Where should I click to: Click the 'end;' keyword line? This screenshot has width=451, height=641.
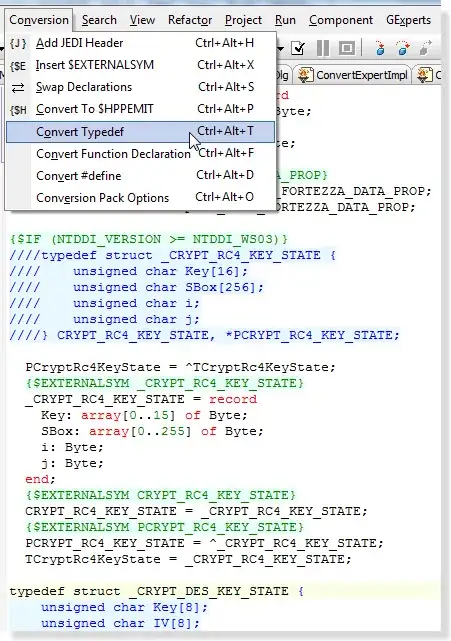(40, 479)
